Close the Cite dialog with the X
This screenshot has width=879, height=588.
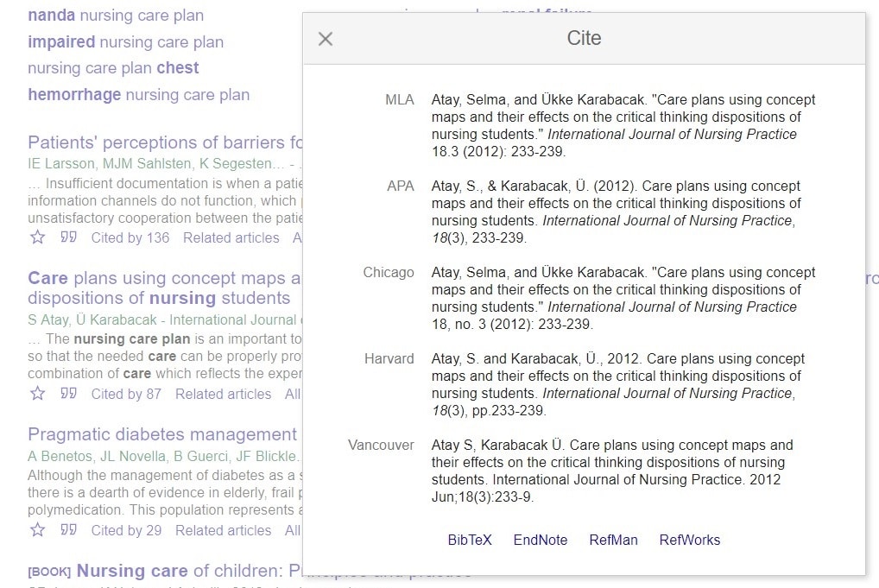click(326, 38)
